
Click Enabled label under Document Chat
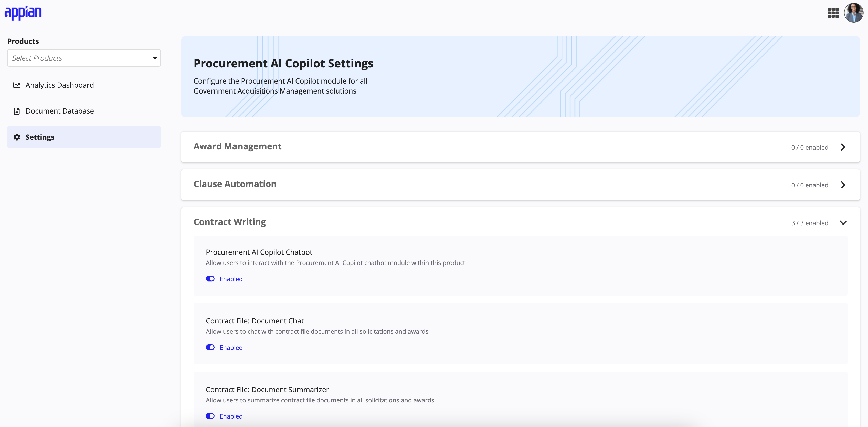(231, 347)
